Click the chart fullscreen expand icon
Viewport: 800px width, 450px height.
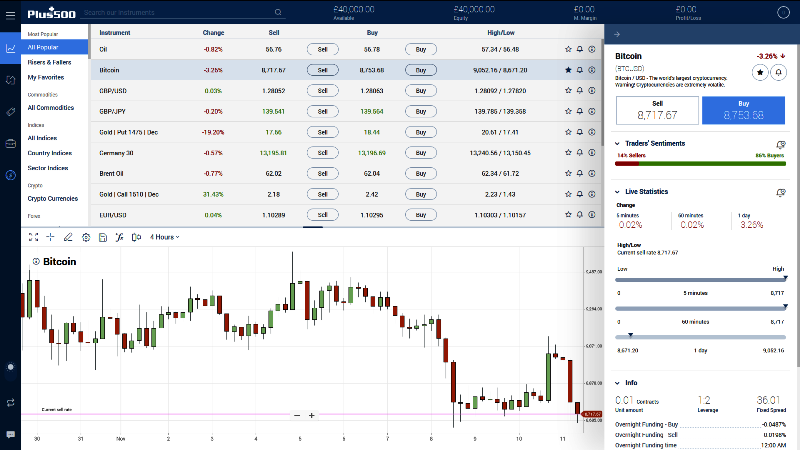pyautogui.click(x=33, y=237)
